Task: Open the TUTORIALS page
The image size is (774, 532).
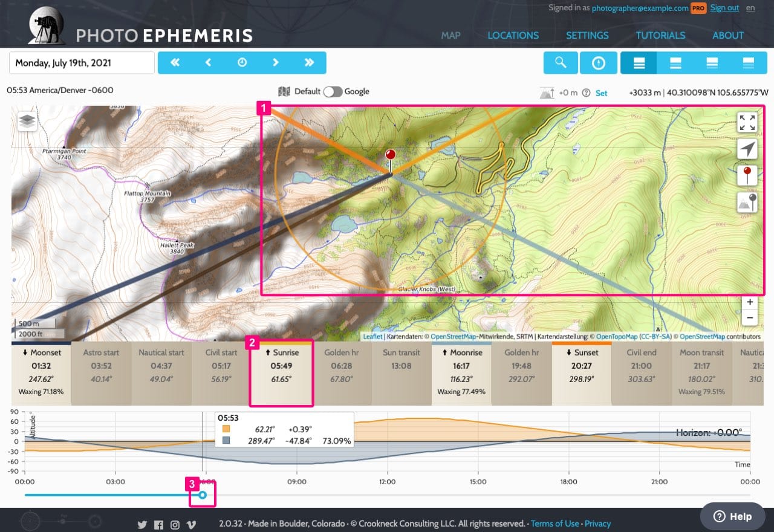Action: click(x=660, y=35)
